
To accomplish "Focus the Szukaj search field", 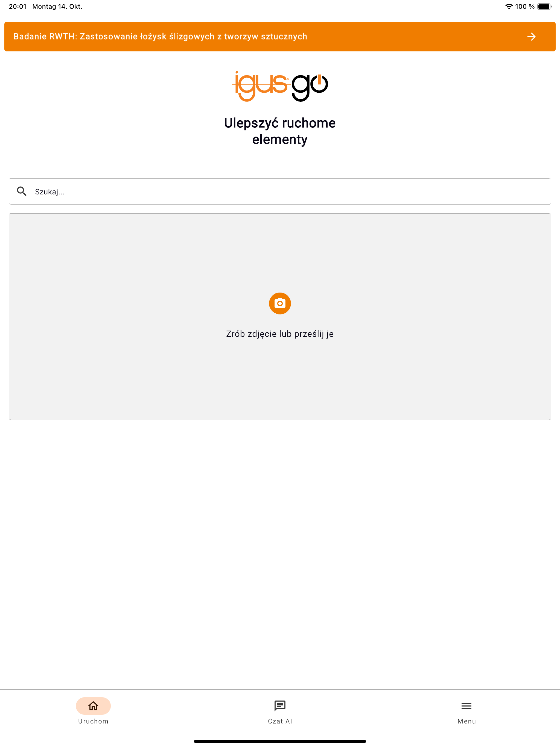I will pyautogui.click(x=280, y=191).
